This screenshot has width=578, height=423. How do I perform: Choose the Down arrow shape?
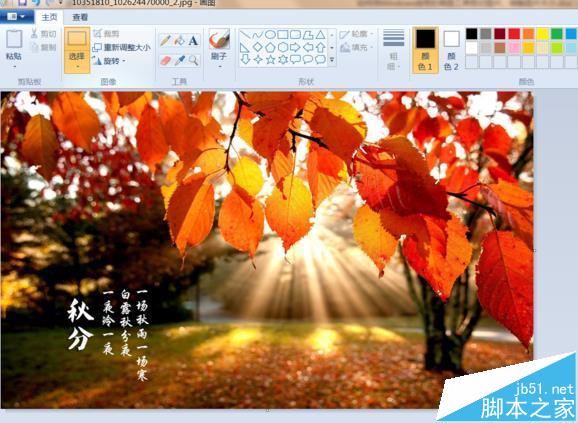click(x=245, y=59)
